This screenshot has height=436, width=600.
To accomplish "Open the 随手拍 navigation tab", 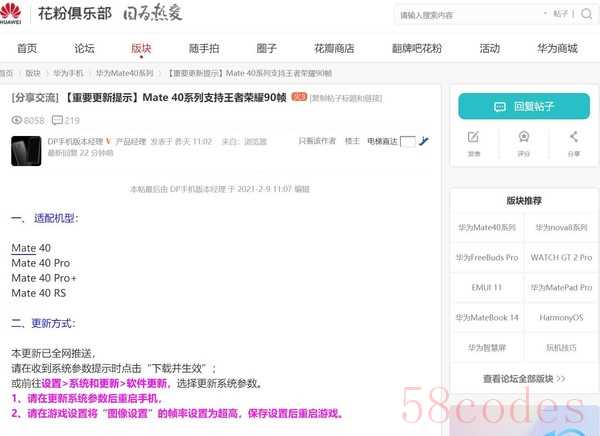I will pos(204,48).
